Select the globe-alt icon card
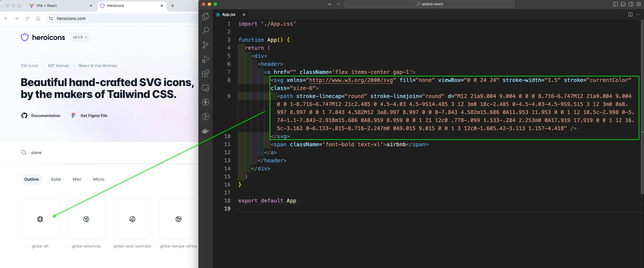Image resolution: width=644 pixels, height=268 pixels. click(x=40, y=219)
